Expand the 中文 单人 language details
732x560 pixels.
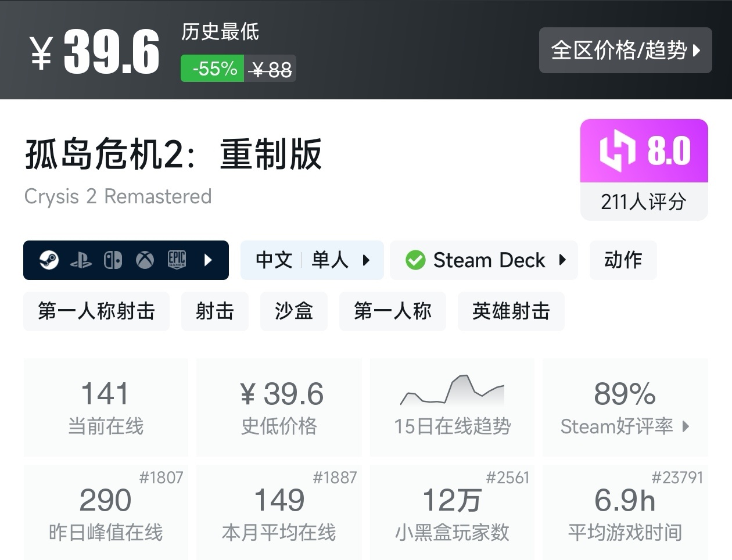[x=312, y=260]
